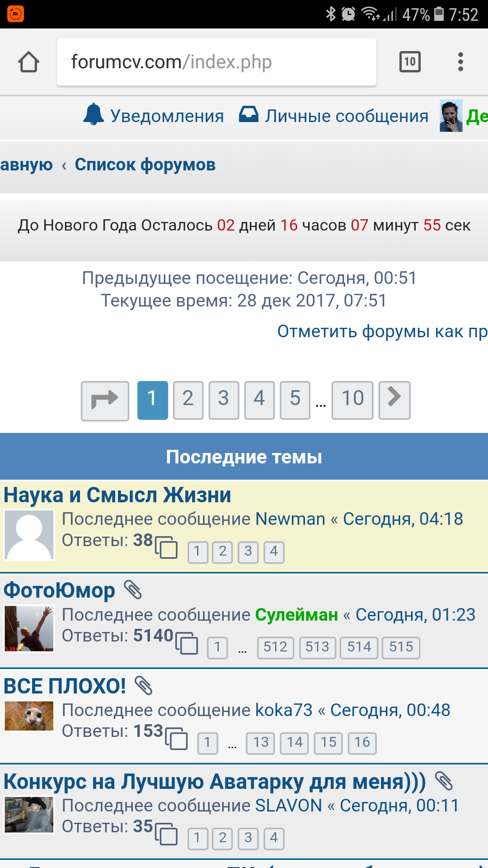Open page 13 of ВСЕ ПЛОХО!
488x868 pixels.
click(x=260, y=743)
